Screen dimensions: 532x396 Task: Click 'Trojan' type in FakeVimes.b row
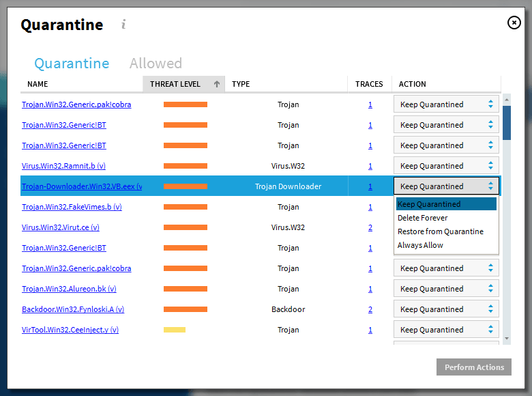tap(288, 207)
